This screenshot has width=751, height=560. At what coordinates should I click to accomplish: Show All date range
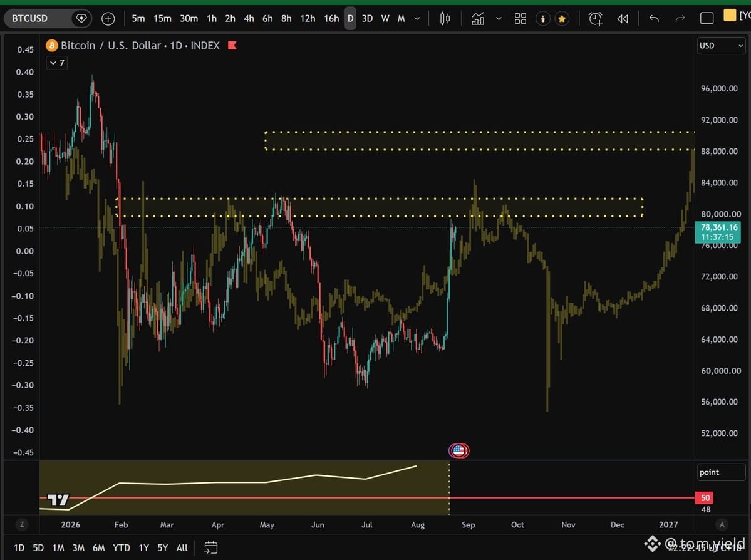[x=182, y=547]
